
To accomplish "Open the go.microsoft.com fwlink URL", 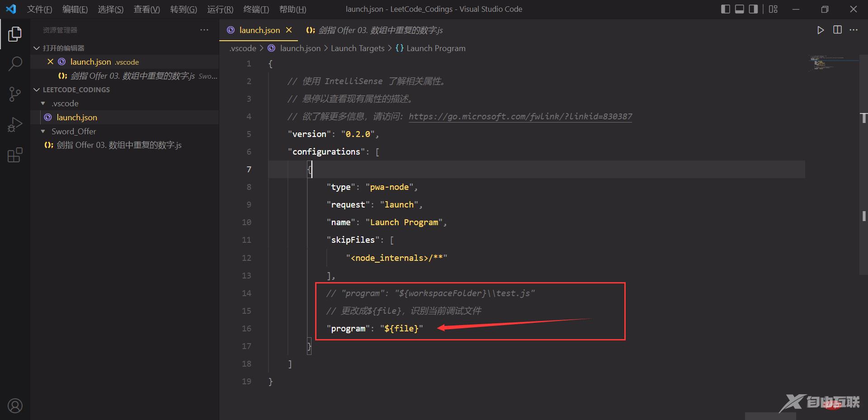I will [x=520, y=116].
